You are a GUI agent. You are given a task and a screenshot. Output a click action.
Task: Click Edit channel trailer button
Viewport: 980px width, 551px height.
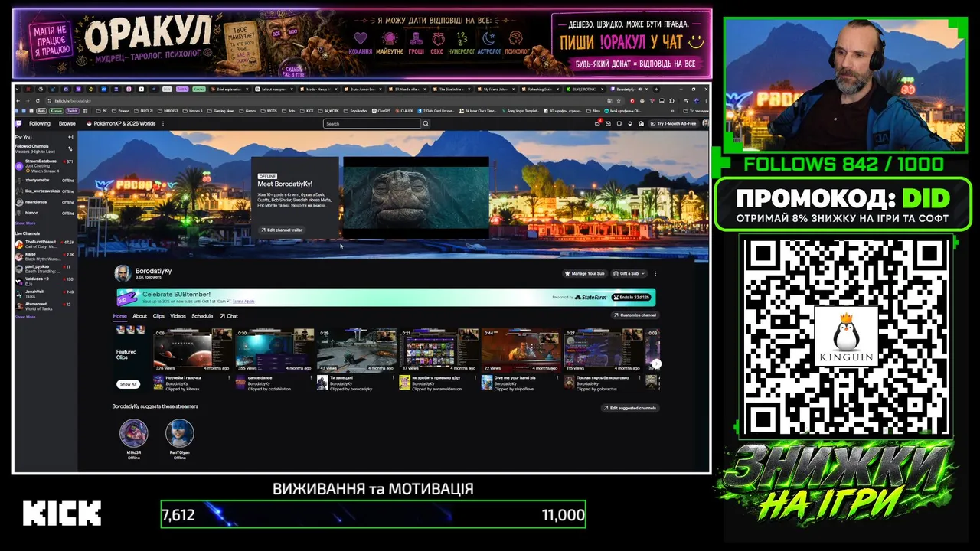click(x=282, y=230)
